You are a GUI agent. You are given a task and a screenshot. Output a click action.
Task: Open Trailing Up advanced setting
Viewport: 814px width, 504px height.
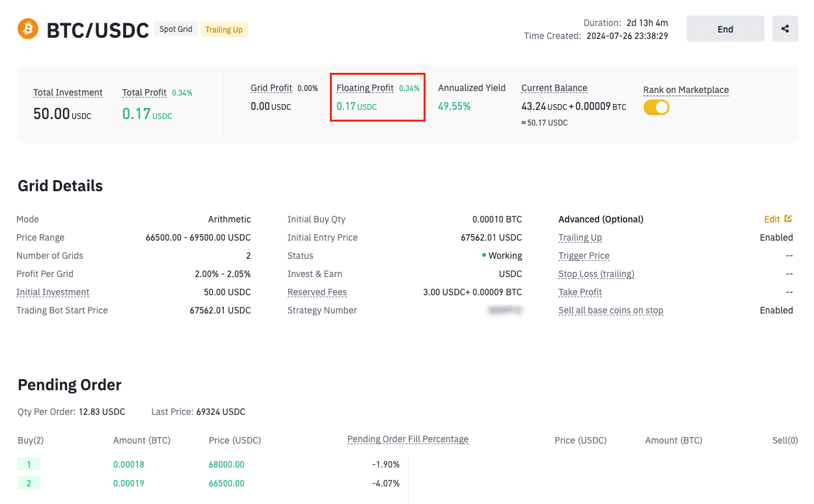(580, 237)
